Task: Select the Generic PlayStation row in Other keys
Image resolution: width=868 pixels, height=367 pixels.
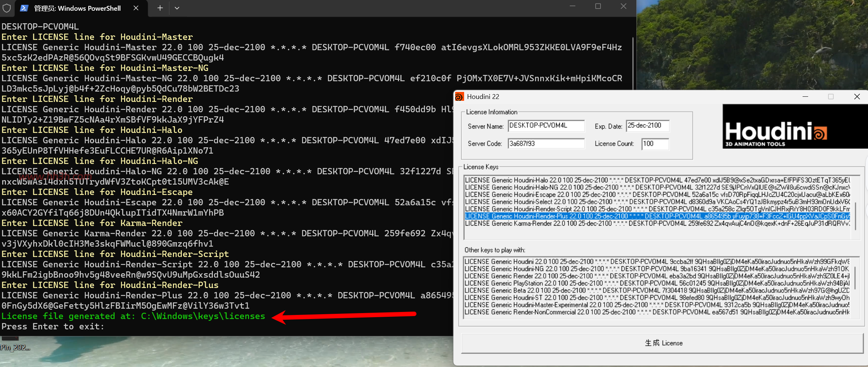Action: coord(657,283)
